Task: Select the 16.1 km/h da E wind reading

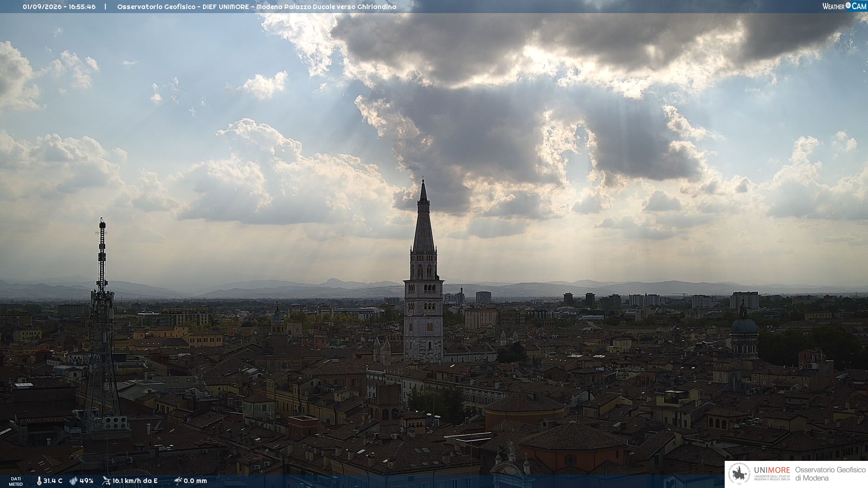Action: click(135, 481)
